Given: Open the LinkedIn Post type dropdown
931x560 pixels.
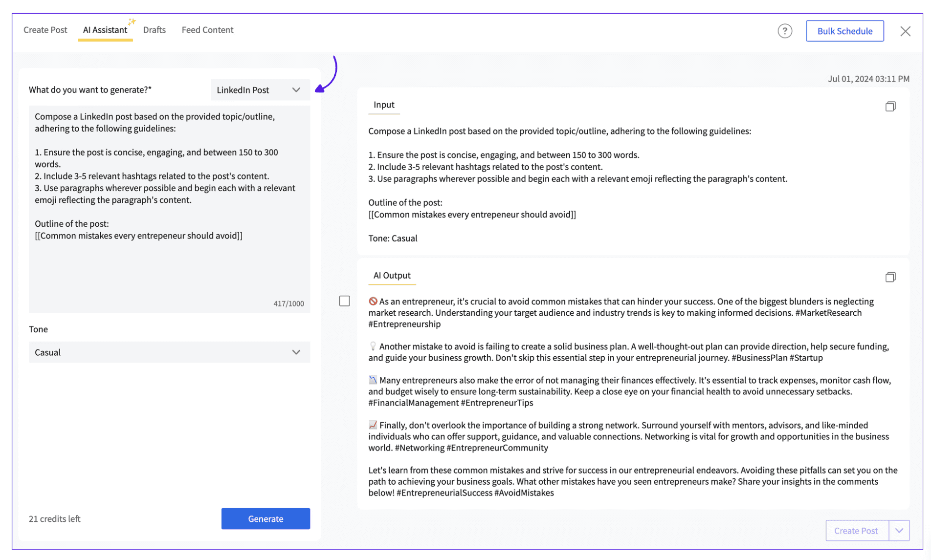Looking at the screenshot, I should point(260,90).
